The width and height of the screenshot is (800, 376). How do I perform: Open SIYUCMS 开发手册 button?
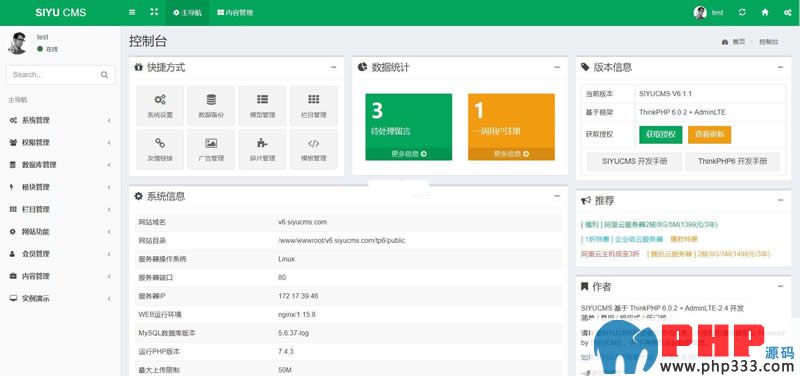click(x=634, y=161)
